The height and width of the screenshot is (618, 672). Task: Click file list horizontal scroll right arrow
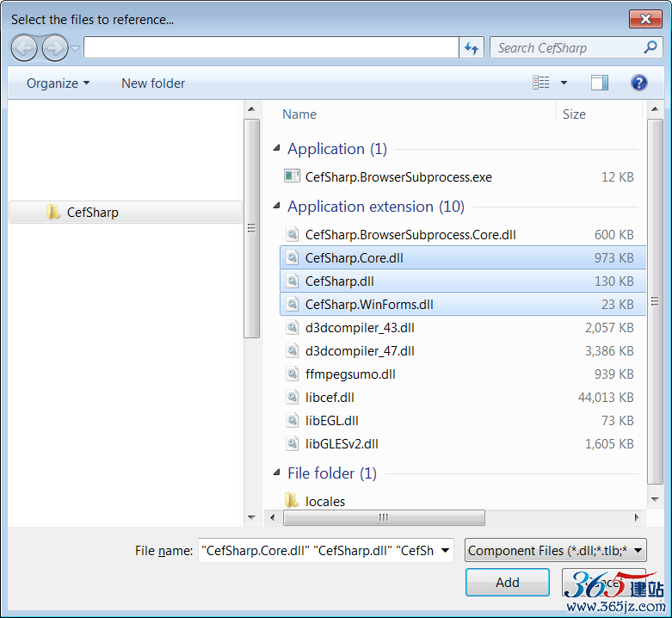(x=637, y=517)
